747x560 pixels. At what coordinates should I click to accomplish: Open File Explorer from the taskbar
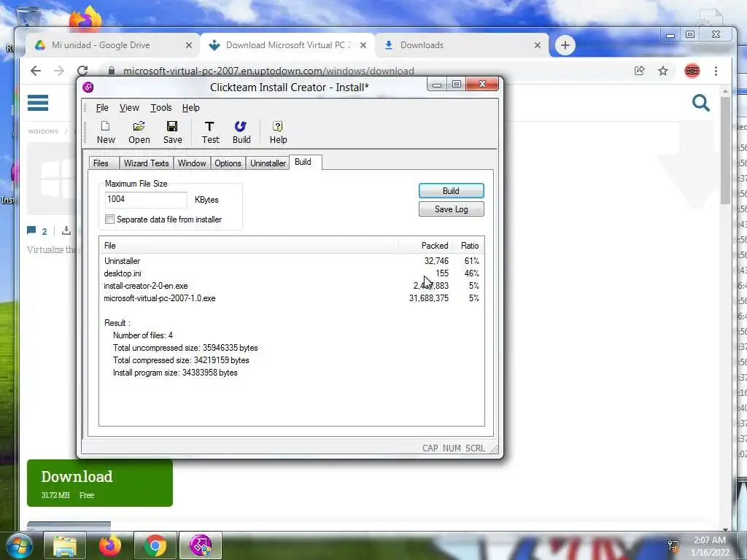[x=65, y=545]
